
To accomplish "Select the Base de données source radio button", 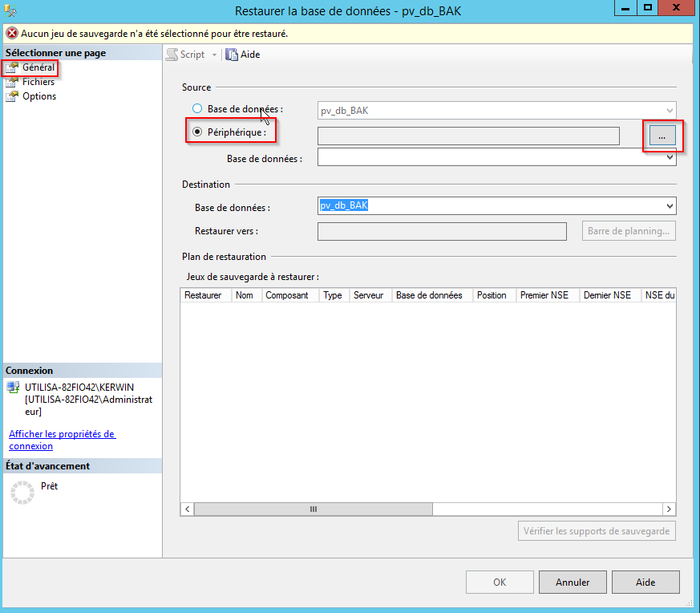I will [x=197, y=109].
